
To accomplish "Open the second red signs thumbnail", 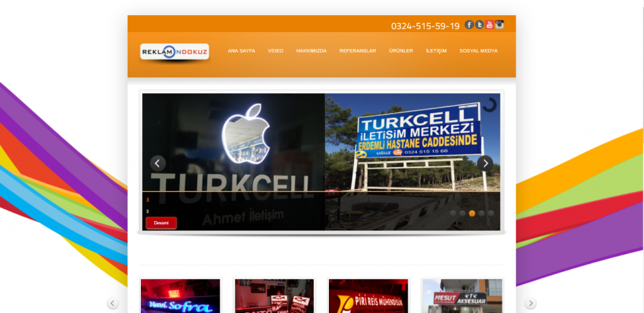I will (274, 296).
